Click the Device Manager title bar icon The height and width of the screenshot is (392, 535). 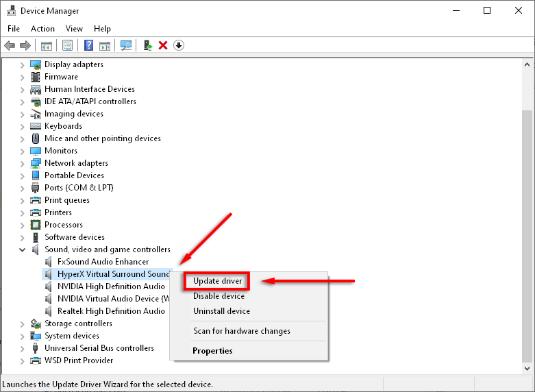click(x=11, y=10)
